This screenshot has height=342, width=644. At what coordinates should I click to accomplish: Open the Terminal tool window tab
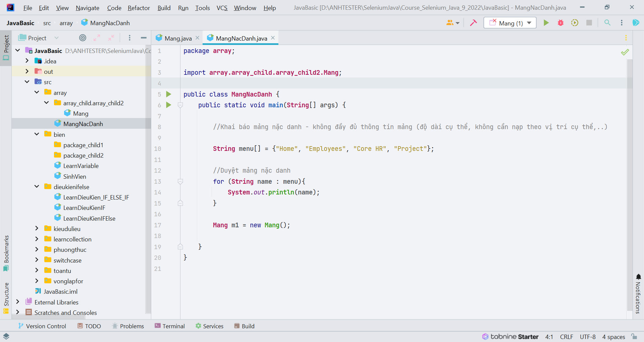point(170,326)
